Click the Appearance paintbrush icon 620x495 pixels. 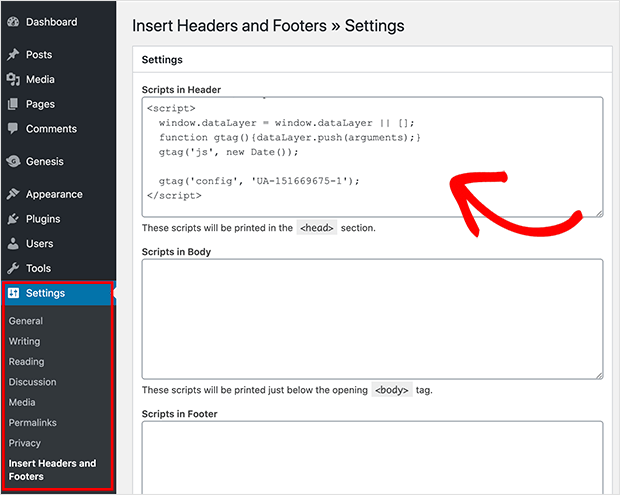pos(13,194)
